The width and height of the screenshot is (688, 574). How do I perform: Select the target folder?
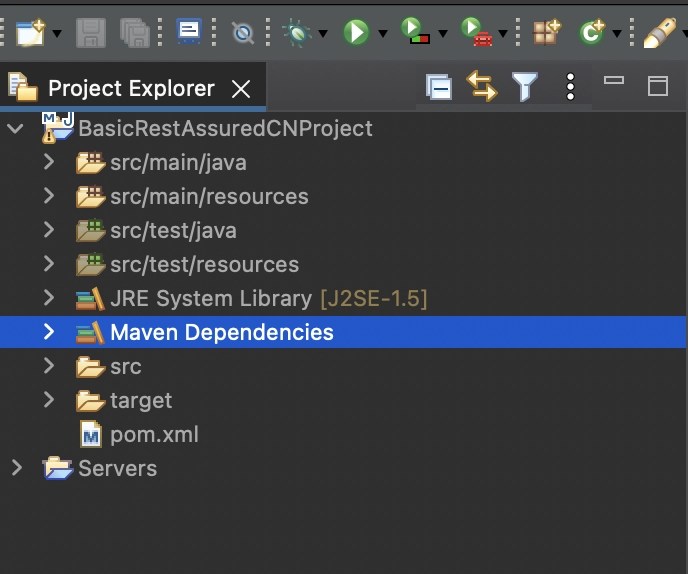click(x=141, y=401)
